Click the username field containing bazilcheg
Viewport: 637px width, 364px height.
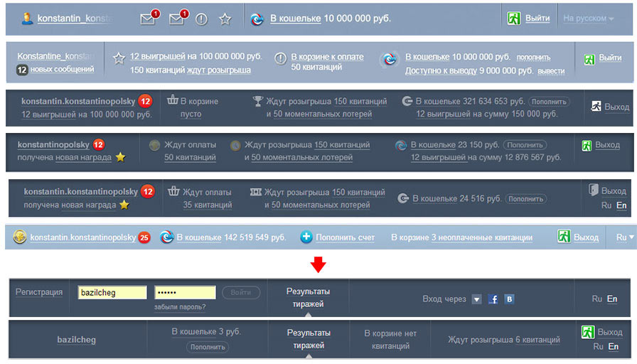[112, 292]
